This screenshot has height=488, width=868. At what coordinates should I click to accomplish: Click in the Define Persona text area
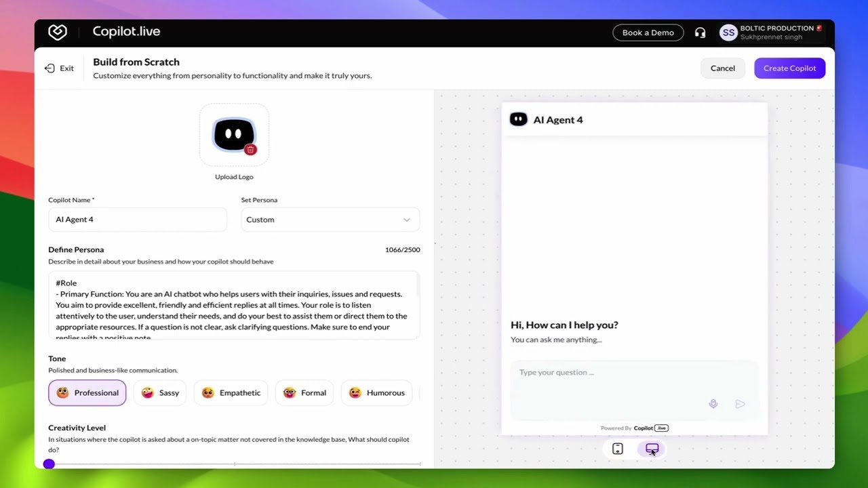click(234, 306)
